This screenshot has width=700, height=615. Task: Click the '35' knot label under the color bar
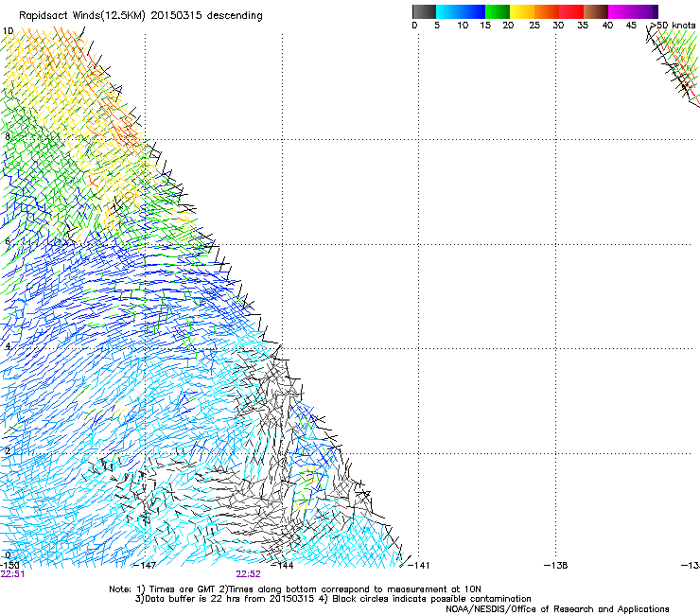click(583, 26)
